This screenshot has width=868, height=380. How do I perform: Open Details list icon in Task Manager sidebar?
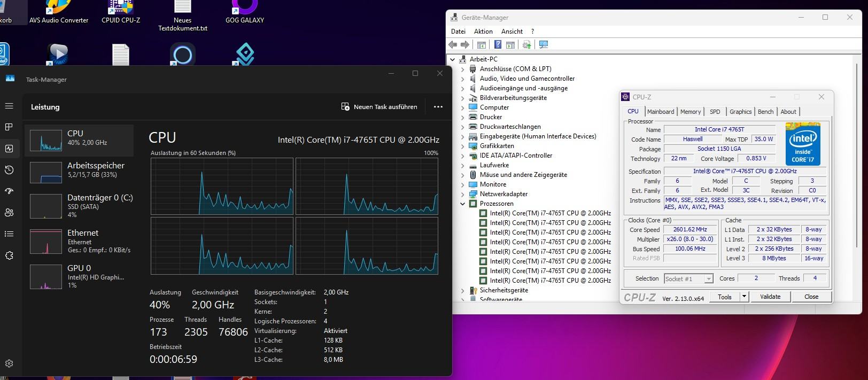[x=9, y=234]
